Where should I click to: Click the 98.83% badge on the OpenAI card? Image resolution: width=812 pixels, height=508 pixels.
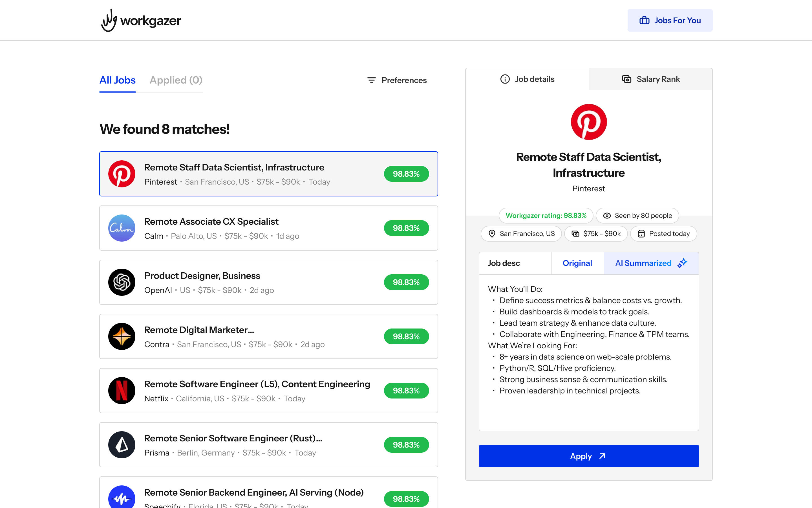(406, 282)
